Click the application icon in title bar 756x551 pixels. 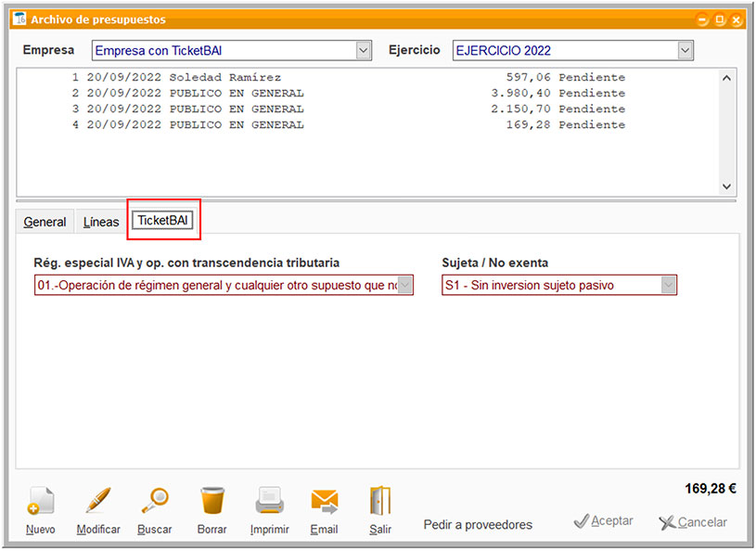tap(19, 19)
